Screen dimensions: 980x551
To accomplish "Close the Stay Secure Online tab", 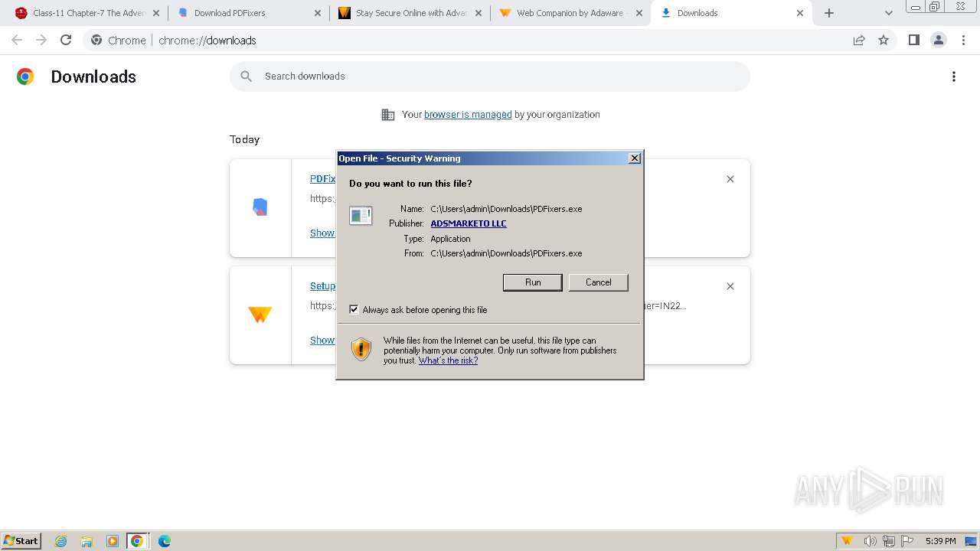I will (479, 13).
